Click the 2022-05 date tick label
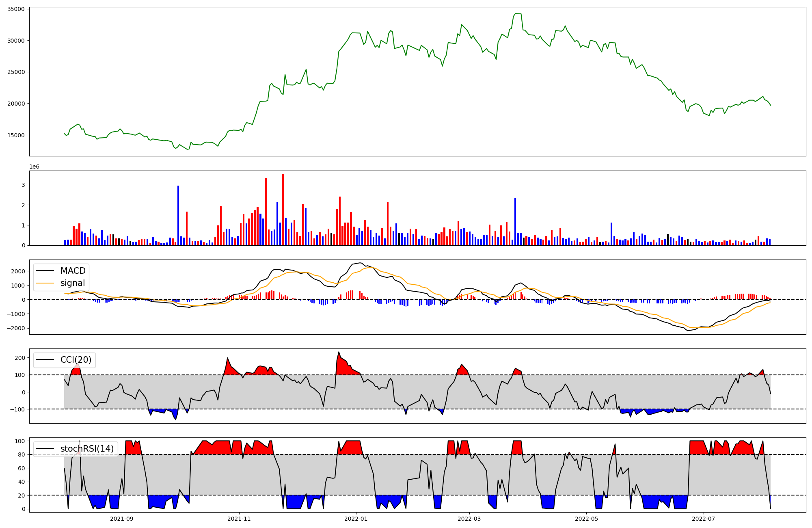Image resolution: width=812 pixels, height=528 pixels. [586, 519]
